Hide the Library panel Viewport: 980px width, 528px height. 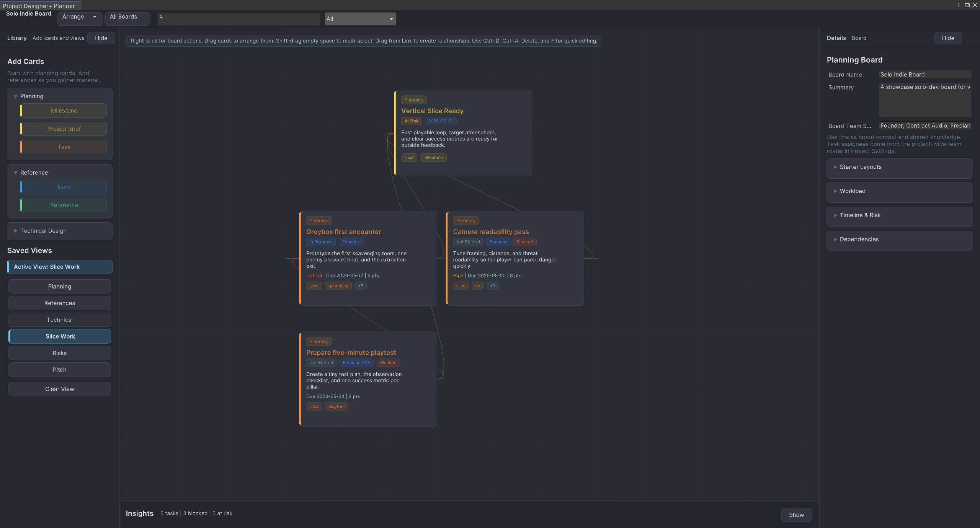click(101, 38)
